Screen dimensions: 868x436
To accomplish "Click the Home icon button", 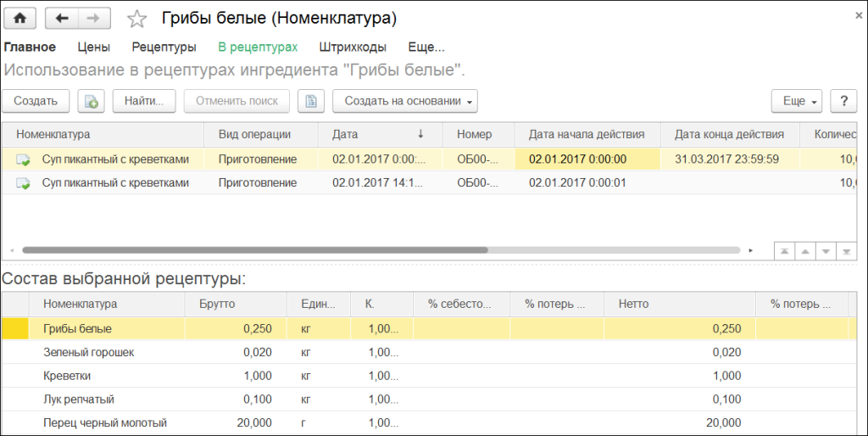I will pos(20,18).
